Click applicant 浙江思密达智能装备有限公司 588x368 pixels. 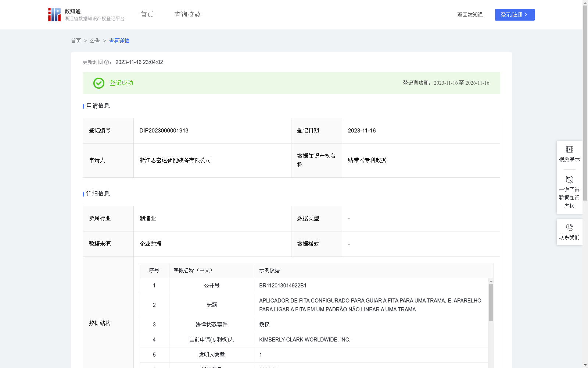click(175, 160)
